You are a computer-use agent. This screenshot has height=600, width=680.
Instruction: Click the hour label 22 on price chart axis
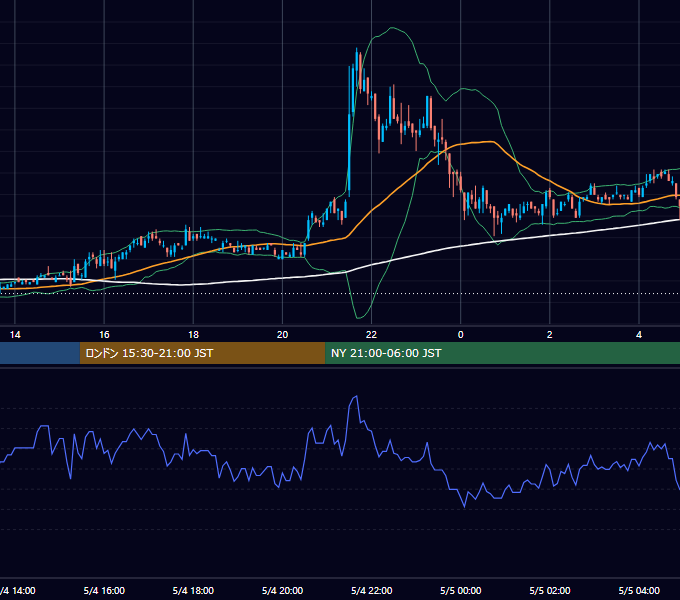pyautogui.click(x=371, y=335)
